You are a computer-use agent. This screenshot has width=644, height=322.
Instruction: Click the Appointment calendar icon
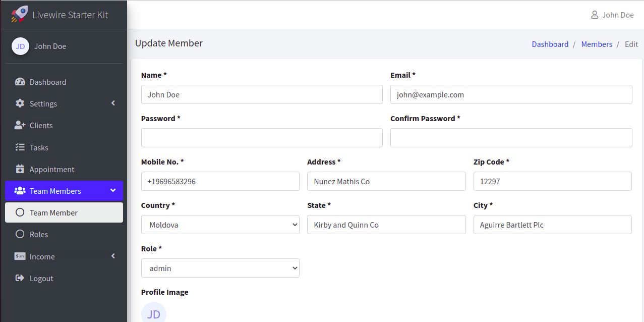pyautogui.click(x=20, y=169)
